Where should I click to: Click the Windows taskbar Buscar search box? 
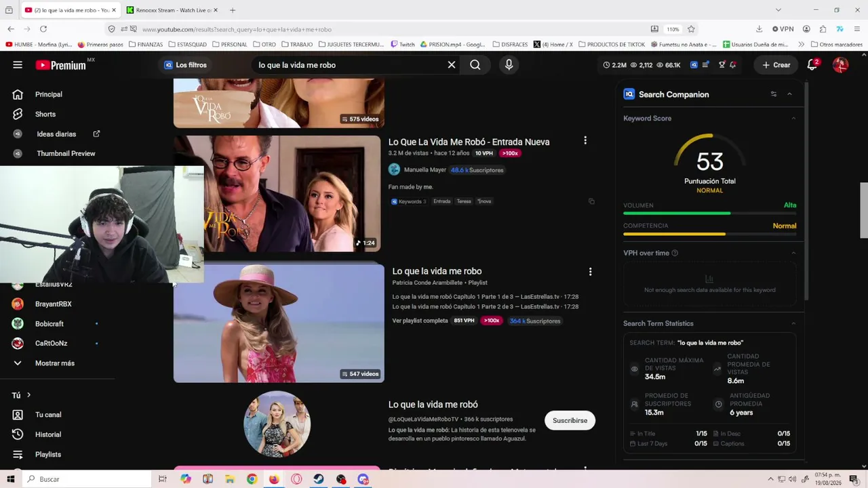point(87,479)
